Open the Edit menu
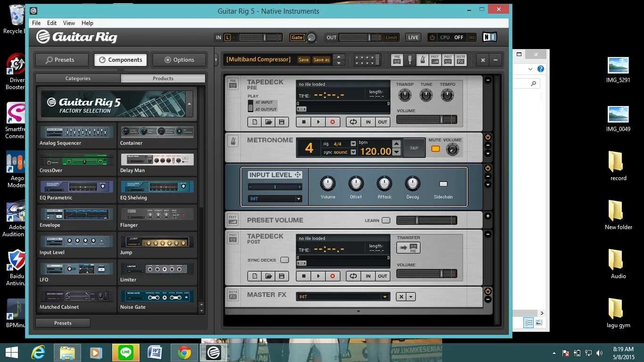644x362 pixels. 52,23
